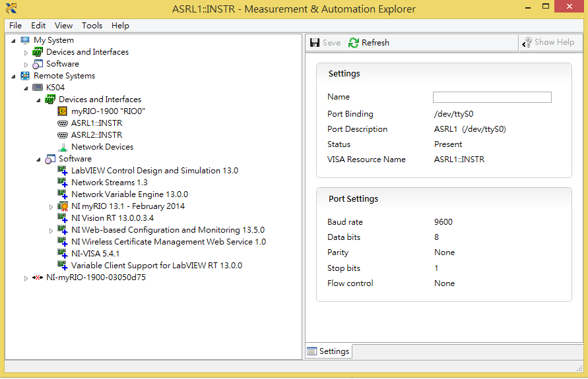Click the Parity value None

pos(444,252)
